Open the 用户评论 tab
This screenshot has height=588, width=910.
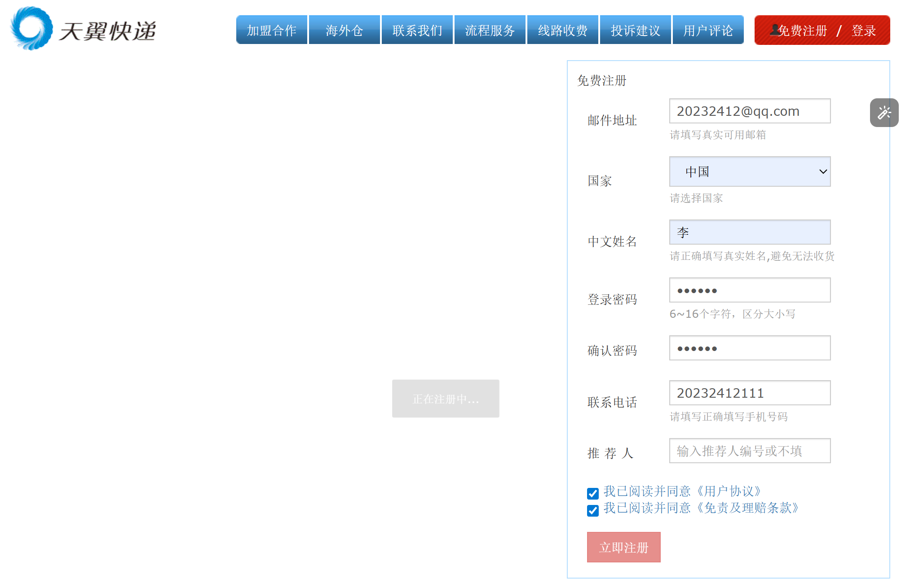708,30
